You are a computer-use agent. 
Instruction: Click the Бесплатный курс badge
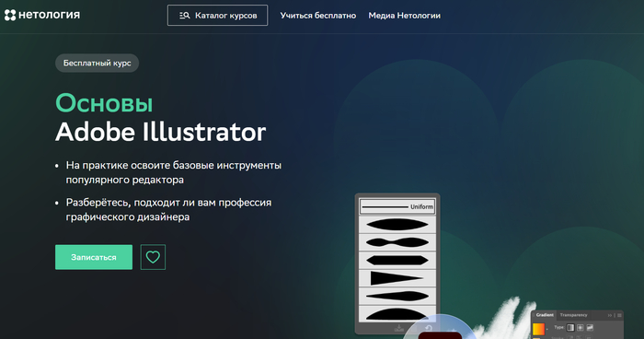97,63
